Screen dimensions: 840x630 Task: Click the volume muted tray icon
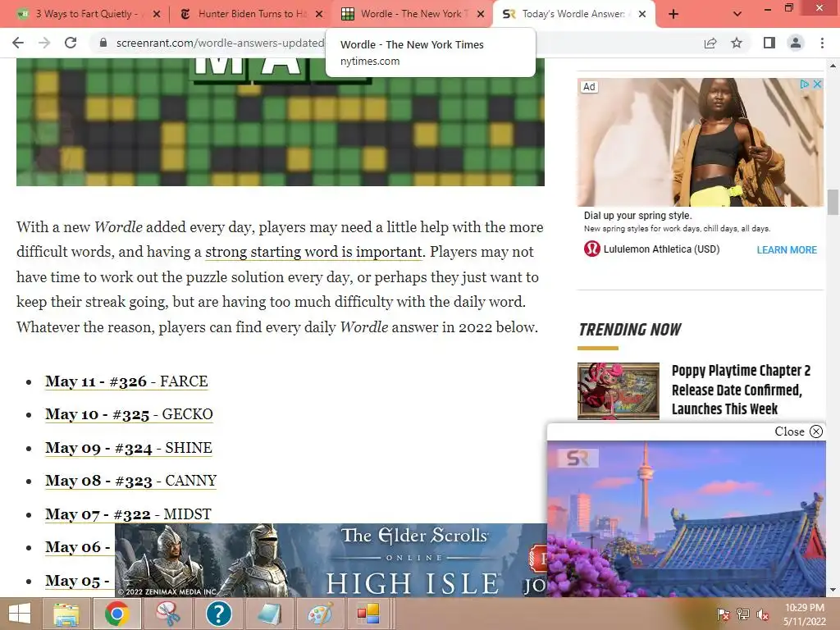pos(763,614)
